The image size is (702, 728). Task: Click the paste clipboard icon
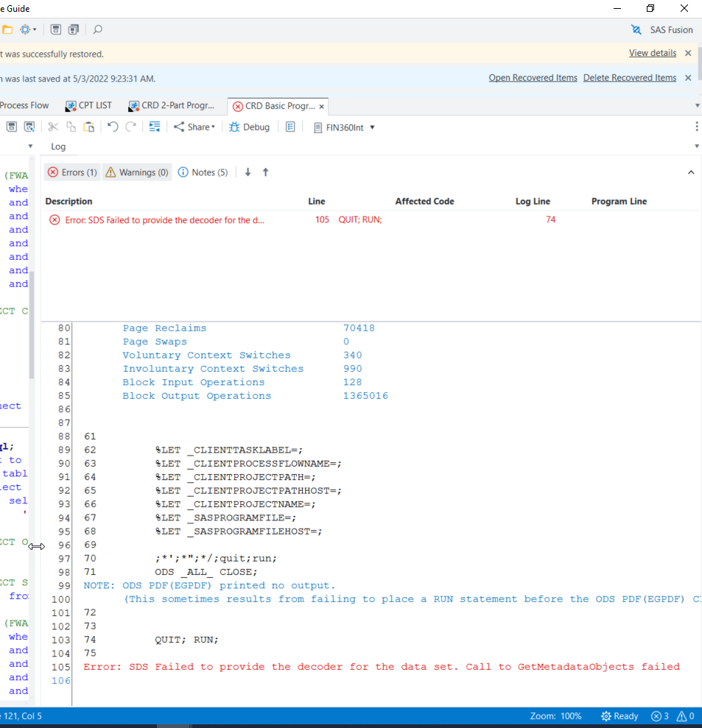tap(88, 127)
